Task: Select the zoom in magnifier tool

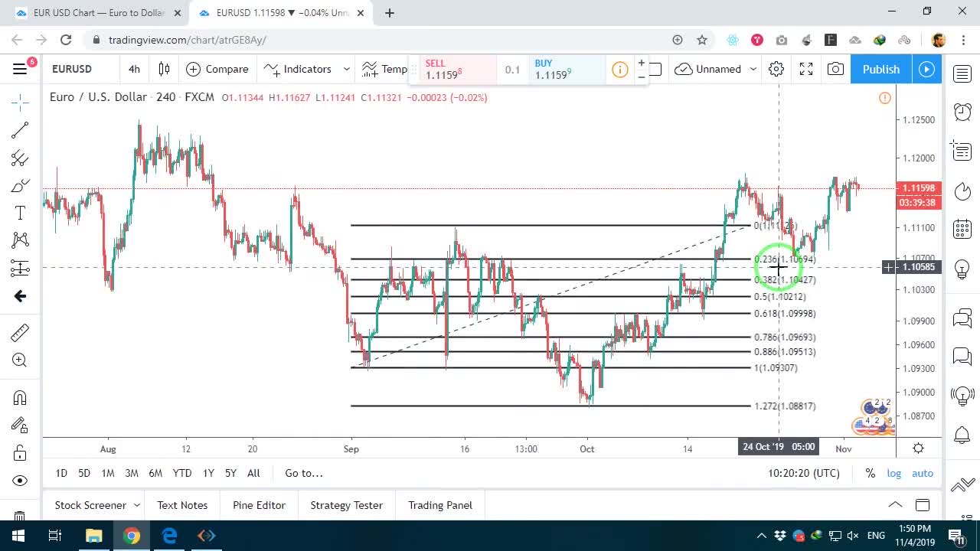Action: (20, 360)
